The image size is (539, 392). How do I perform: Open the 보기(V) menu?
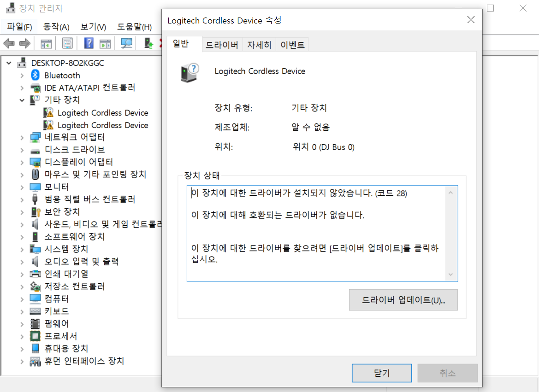[x=93, y=26]
